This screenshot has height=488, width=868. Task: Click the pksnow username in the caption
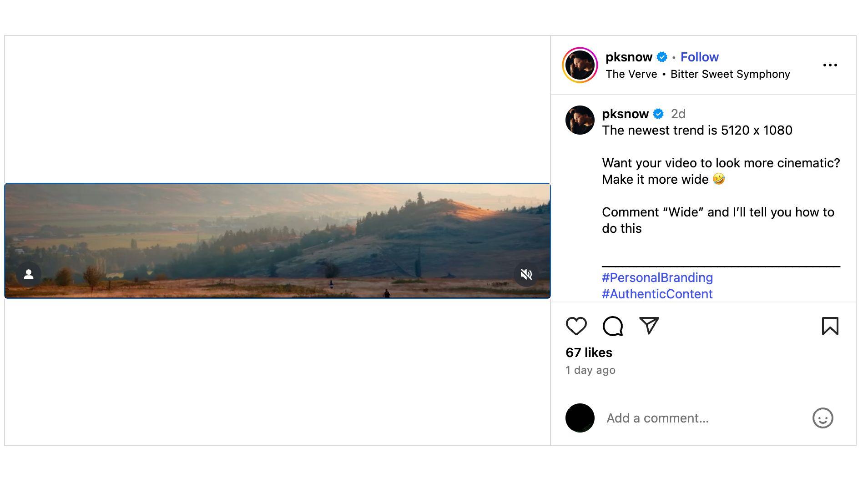(625, 114)
